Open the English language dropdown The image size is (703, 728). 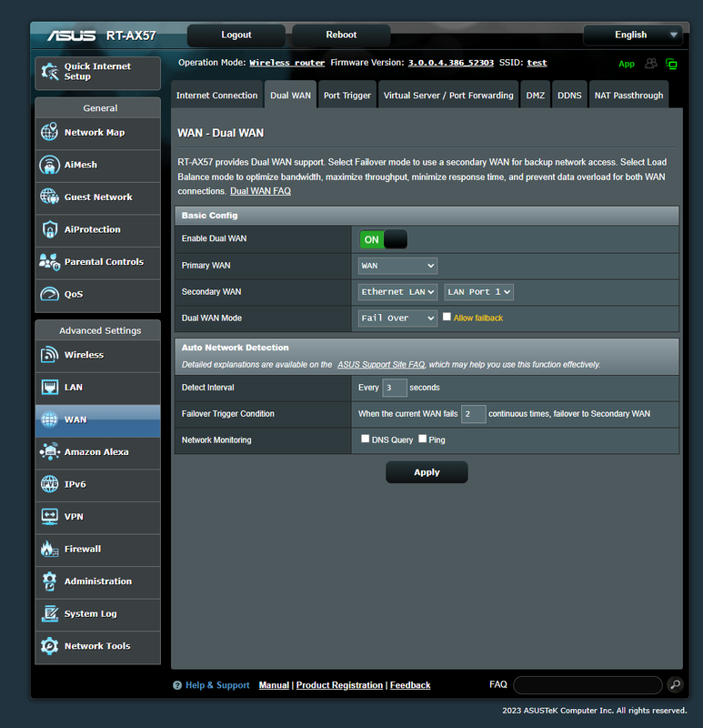(x=632, y=35)
